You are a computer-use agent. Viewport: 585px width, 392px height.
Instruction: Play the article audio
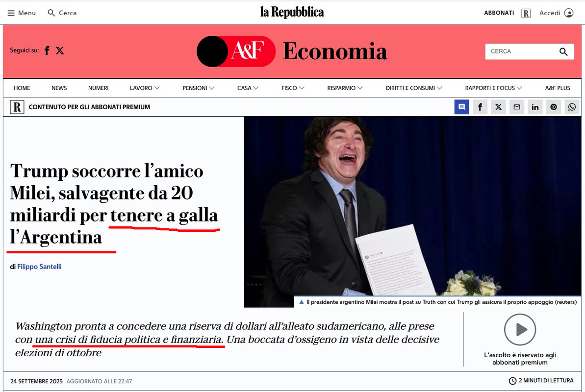click(520, 330)
